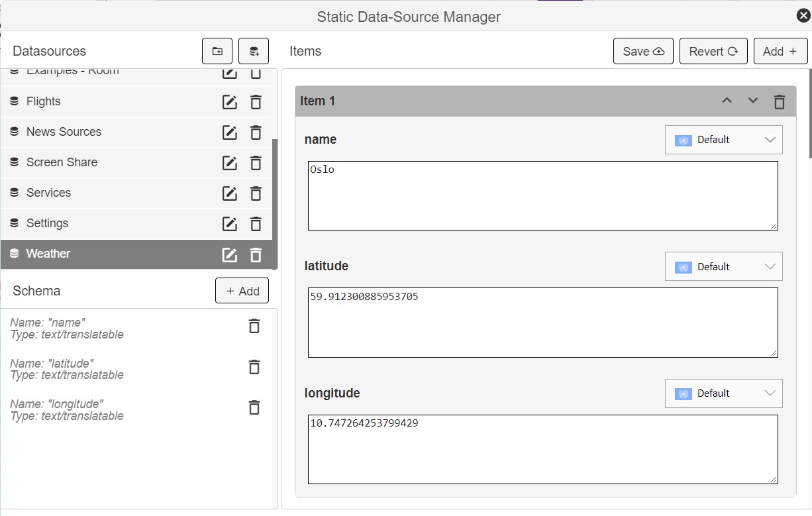Image resolution: width=812 pixels, height=516 pixels.
Task: Click the name text area containing Oslo
Action: pos(542,195)
